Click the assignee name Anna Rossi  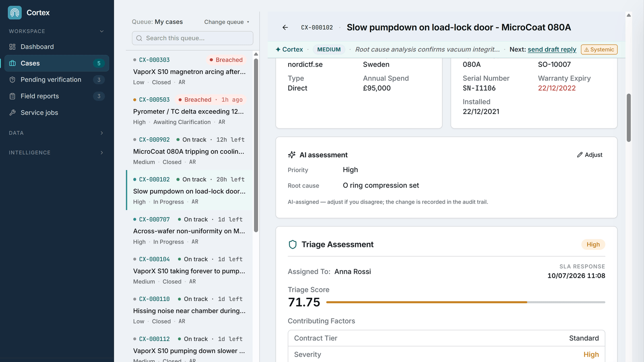point(353,271)
